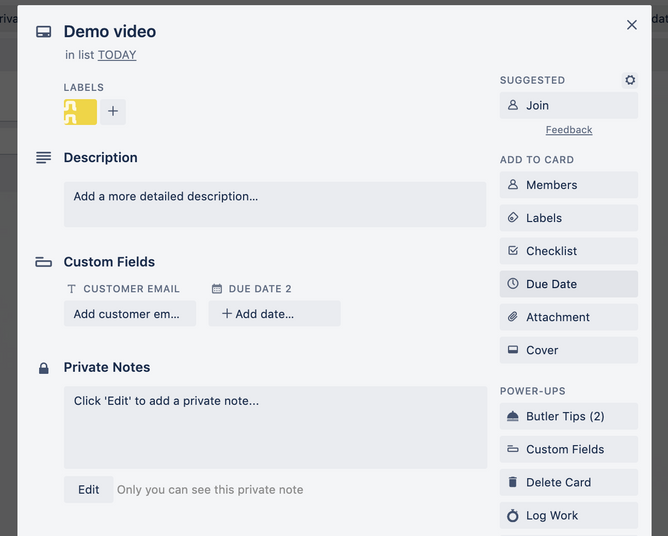
Task: Click Edit under Private Notes
Action: pyautogui.click(x=89, y=490)
